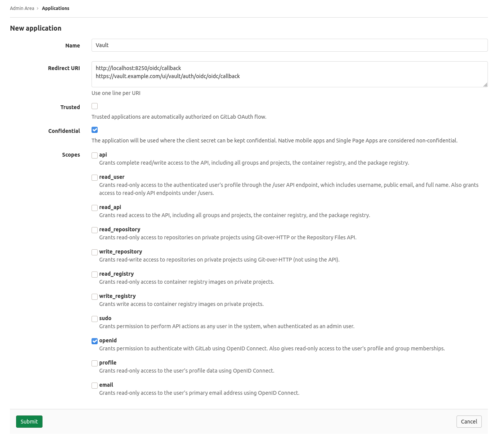Uncheck the openid scope
504x435 pixels.
click(x=95, y=341)
